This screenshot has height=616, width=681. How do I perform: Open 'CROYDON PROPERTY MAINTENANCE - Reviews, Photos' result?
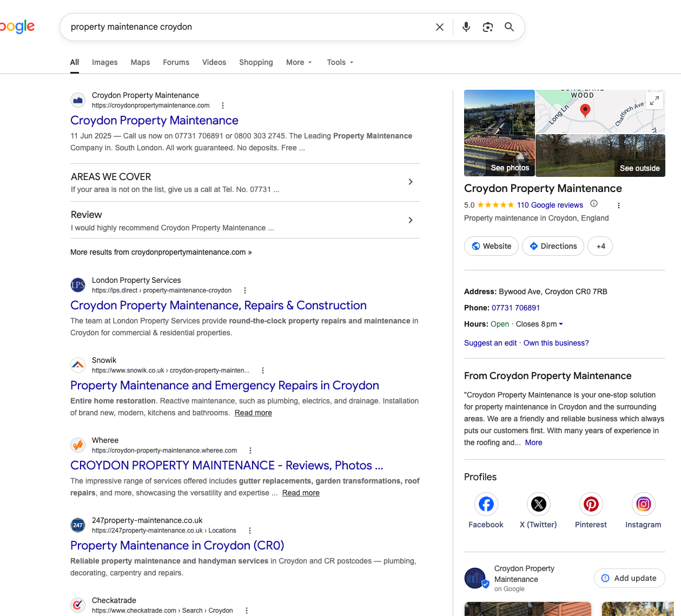(x=227, y=465)
